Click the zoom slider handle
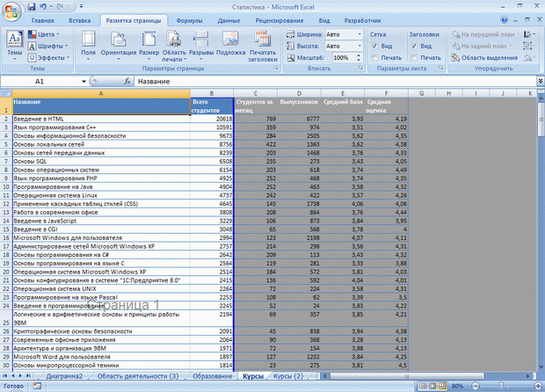The width and height of the screenshot is (545, 392). point(501,386)
